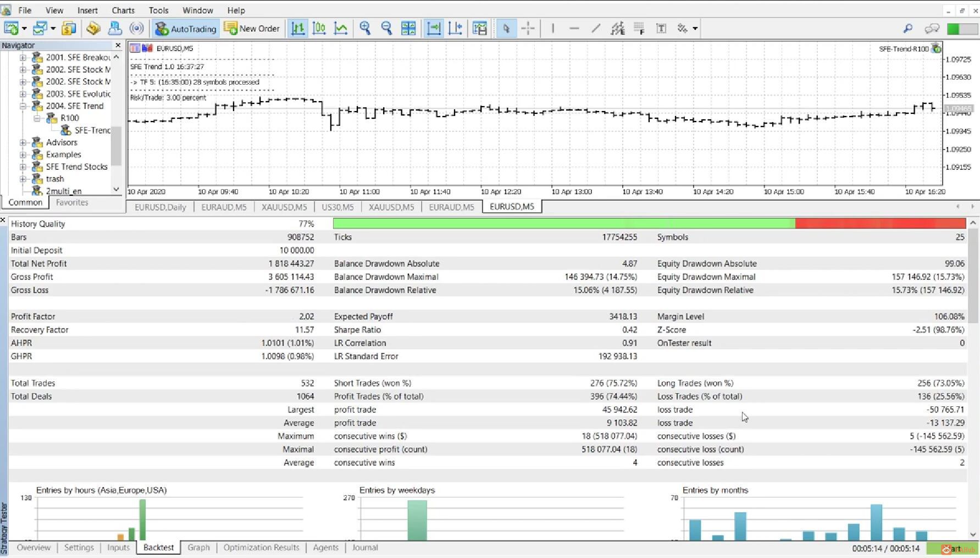Draw a vertical line tool
This screenshot has height=558, width=980.
coord(552,29)
